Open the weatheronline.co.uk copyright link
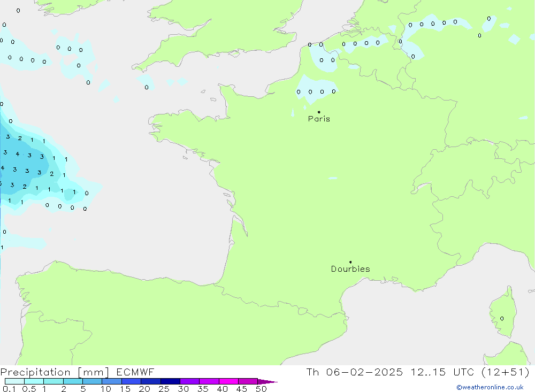The height and width of the screenshot is (392, 535). pos(490,387)
